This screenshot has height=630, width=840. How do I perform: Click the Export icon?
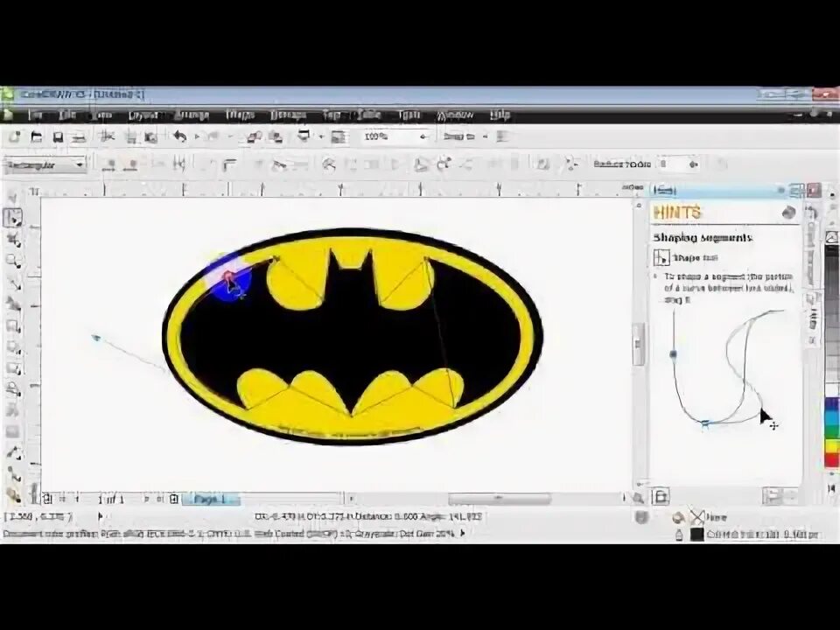tap(276, 137)
